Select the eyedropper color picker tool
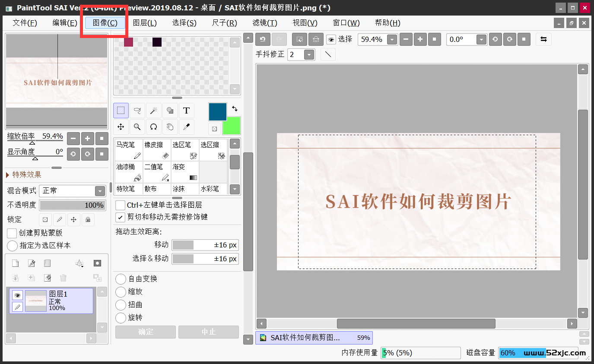The height and width of the screenshot is (364, 594). click(x=186, y=127)
